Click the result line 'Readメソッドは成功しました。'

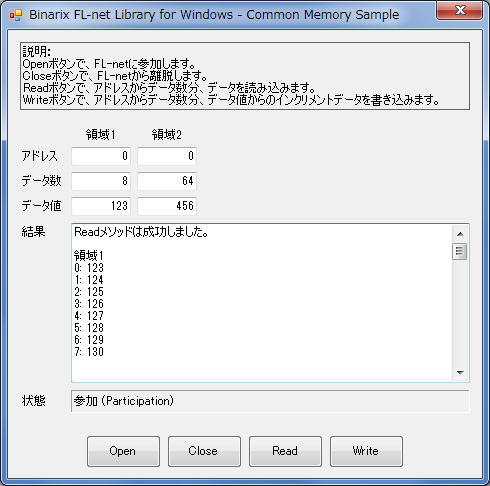[x=141, y=232]
